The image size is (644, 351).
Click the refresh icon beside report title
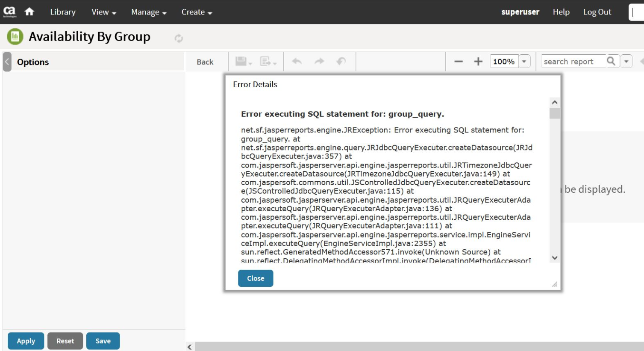click(x=179, y=38)
